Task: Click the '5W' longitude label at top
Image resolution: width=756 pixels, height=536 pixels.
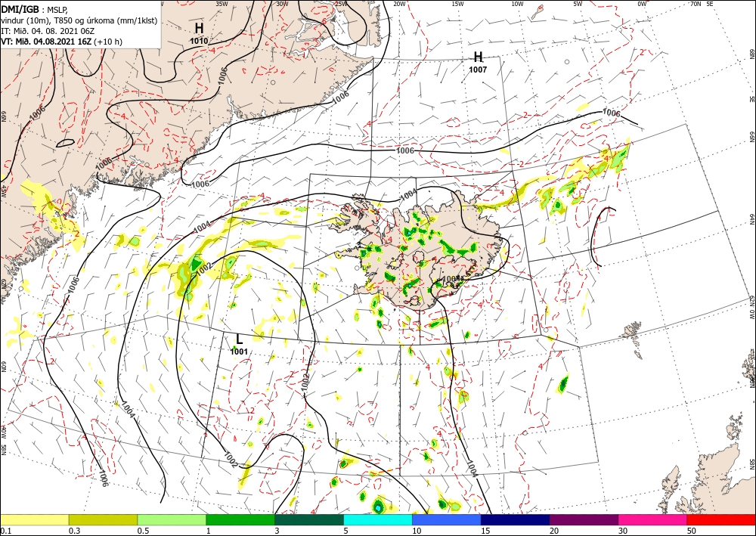Action: coord(578,4)
